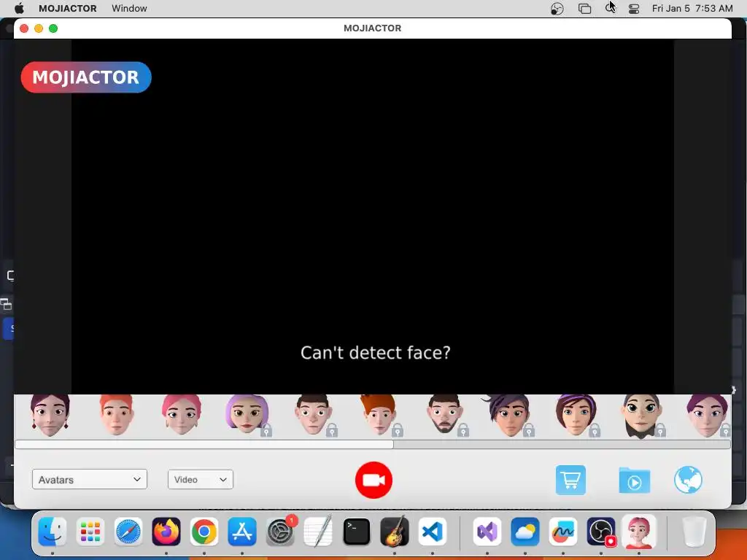Pick the locked dark-haired man avatar
747x560 pixels.
pos(314,414)
